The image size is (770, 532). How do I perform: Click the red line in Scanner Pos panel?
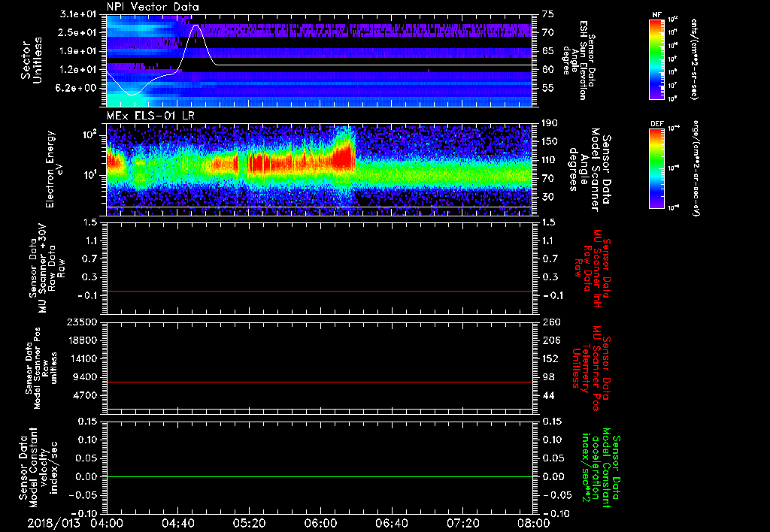coord(320,382)
